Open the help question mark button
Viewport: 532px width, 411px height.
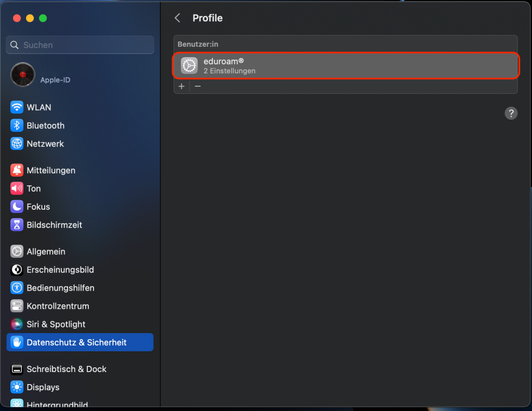(511, 113)
